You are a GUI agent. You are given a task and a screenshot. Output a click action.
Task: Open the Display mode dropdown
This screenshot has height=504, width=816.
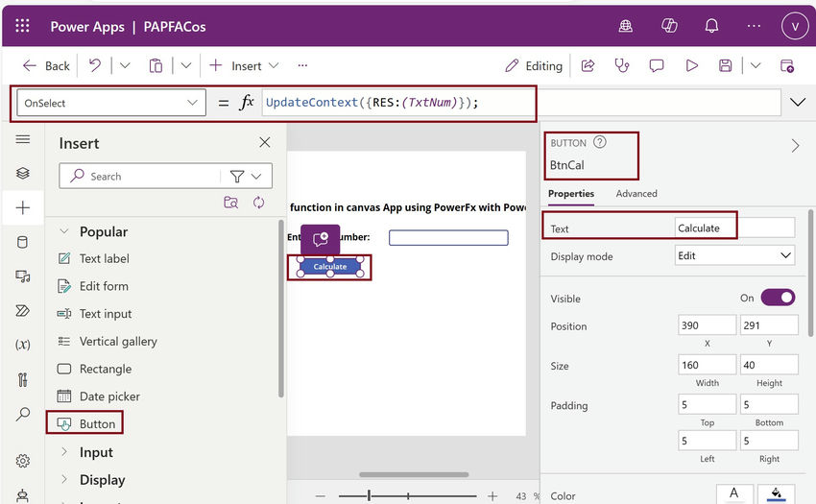[734, 255]
